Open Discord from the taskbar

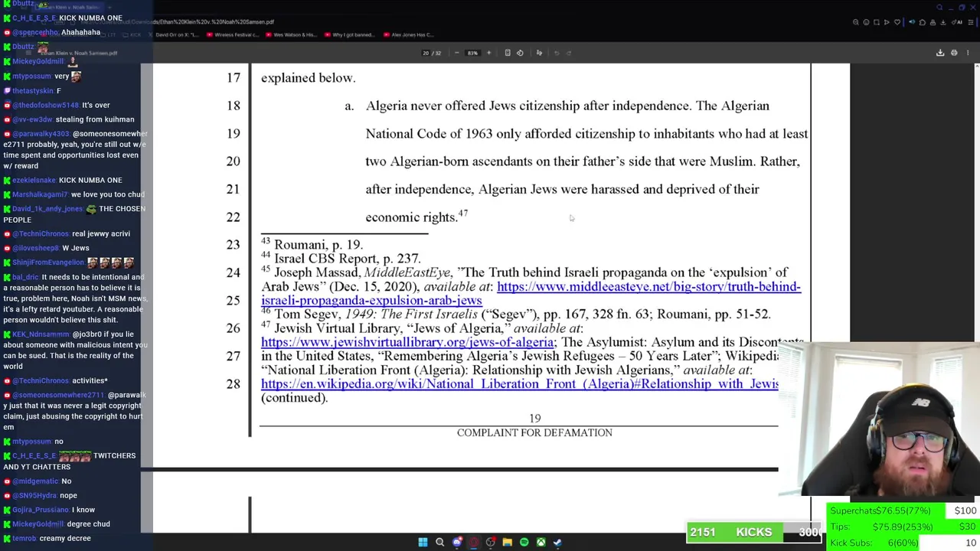[x=457, y=542]
